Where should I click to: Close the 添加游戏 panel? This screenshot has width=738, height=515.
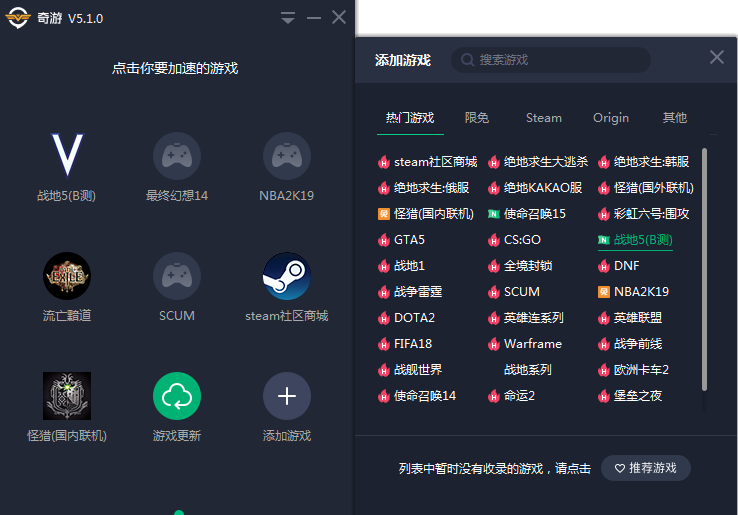point(716,57)
